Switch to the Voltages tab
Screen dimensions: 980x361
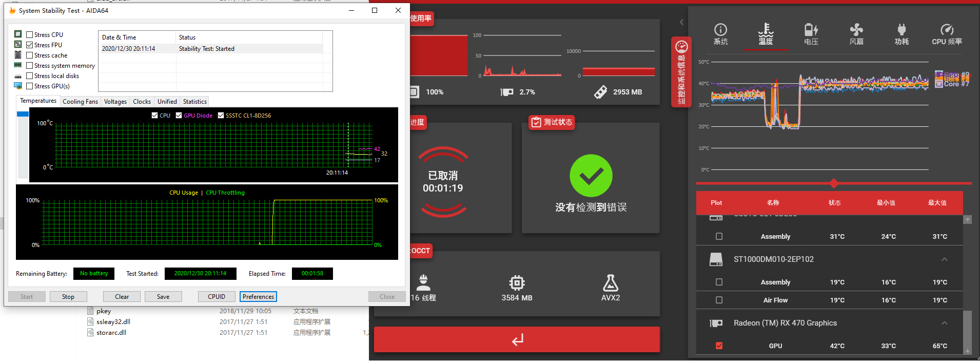[115, 102]
